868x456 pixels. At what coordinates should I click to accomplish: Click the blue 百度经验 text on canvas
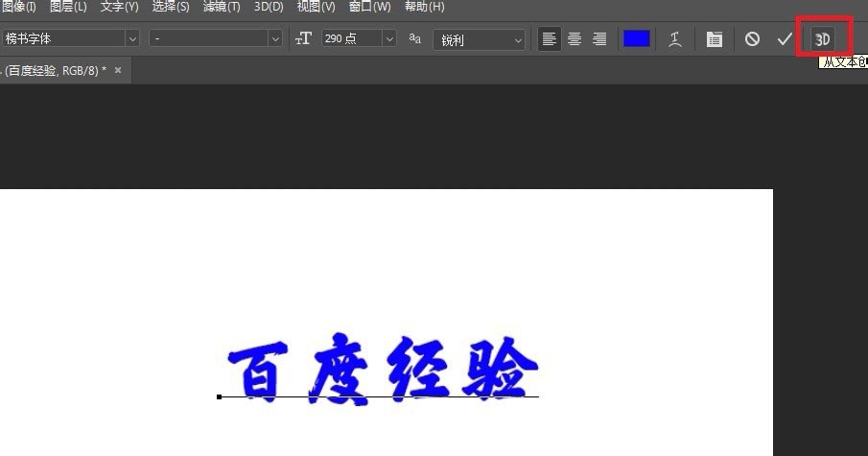click(x=383, y=369)
